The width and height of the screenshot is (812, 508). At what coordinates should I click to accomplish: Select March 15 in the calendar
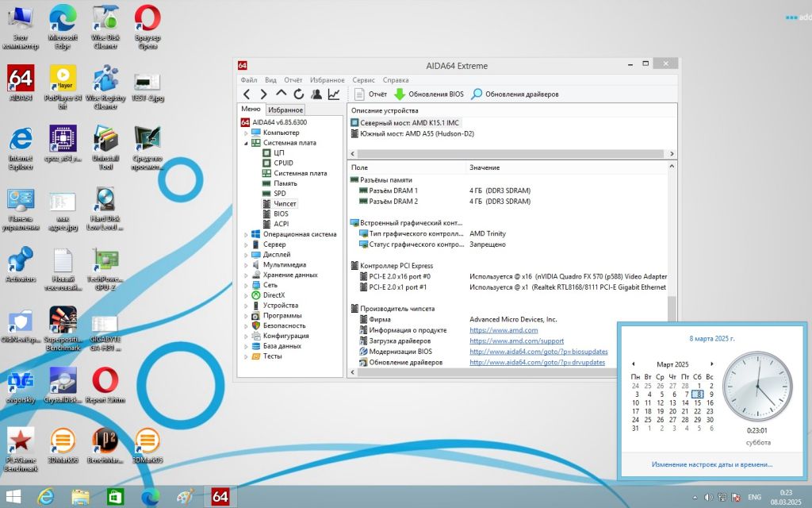point(698,402)
